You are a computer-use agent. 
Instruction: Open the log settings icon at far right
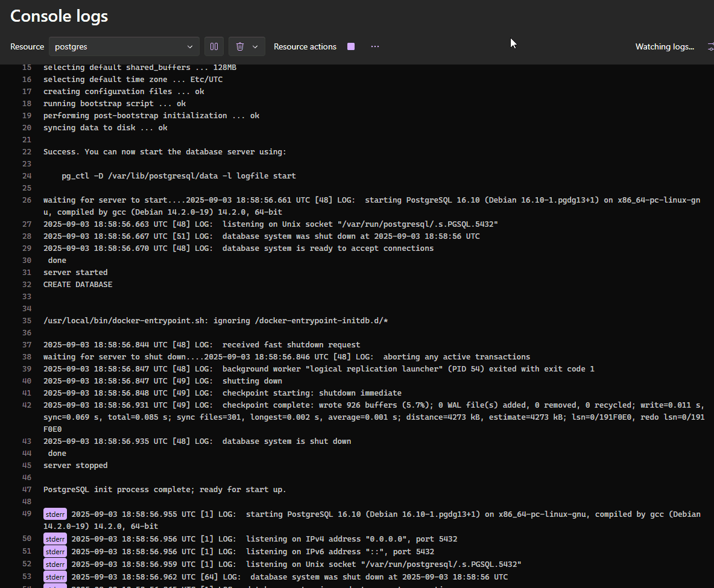(x=710, y=46)
